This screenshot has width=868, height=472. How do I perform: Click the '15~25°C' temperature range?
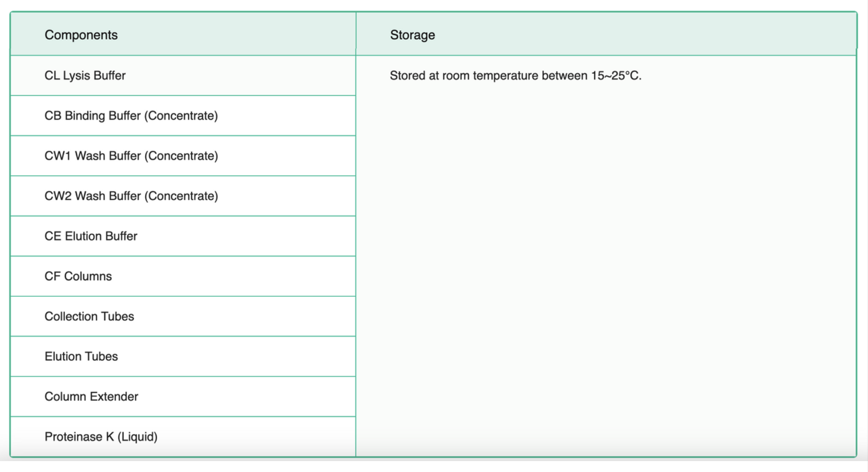click(616, 76)
